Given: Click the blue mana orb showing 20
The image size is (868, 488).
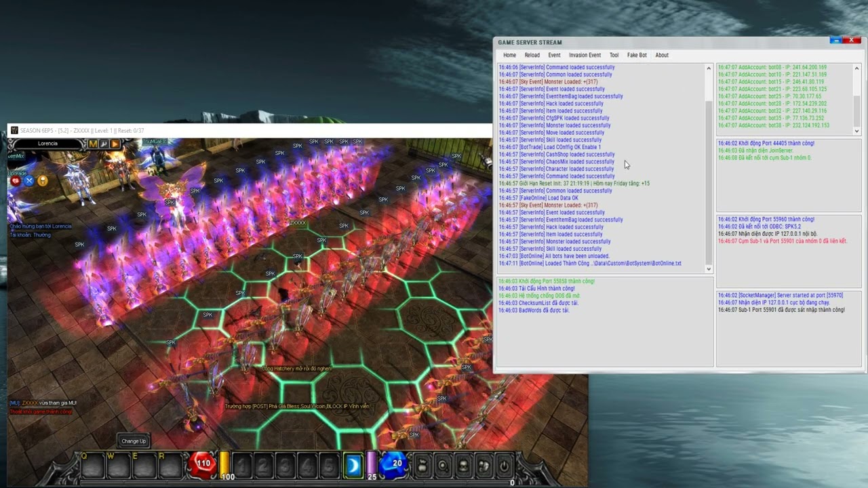Looking at the screenshot, I should (393, 464).
